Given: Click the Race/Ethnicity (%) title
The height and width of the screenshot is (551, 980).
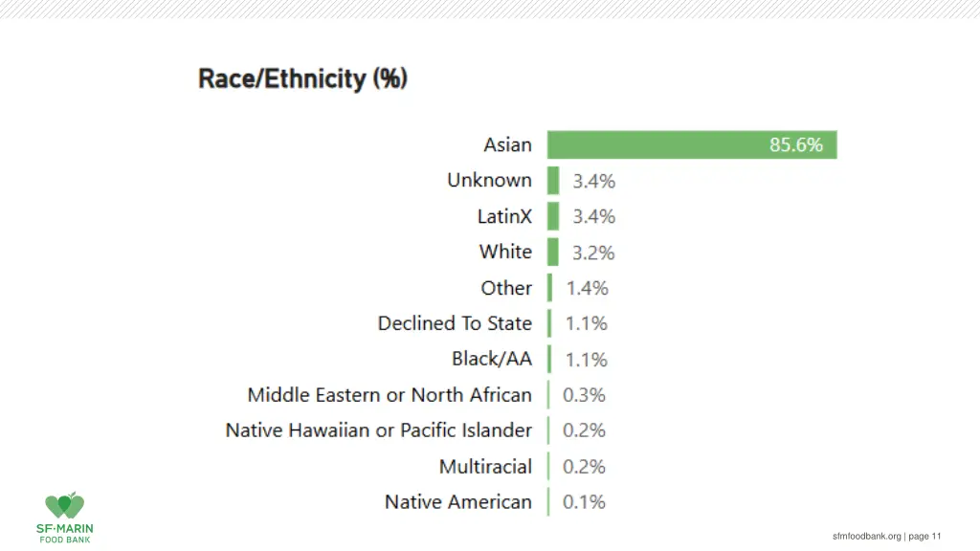Looking at the screenshot, I should (302, 79).
